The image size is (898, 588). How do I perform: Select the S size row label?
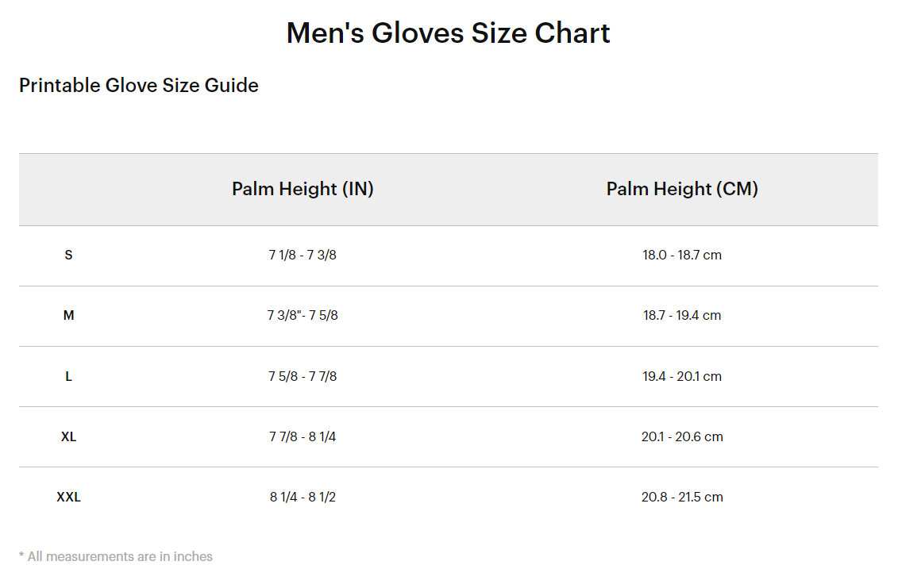tap(69, 256)
